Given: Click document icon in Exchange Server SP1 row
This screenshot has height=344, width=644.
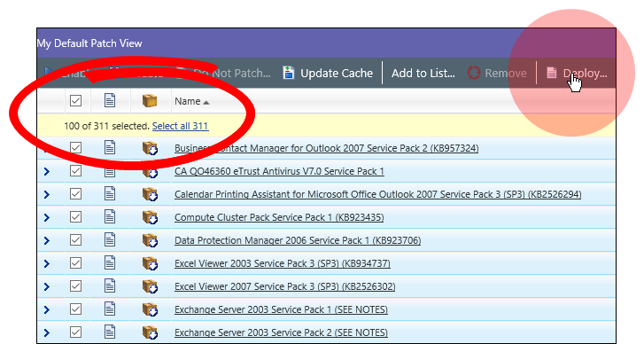Looking at the screenshot, I should pos(110,309).
